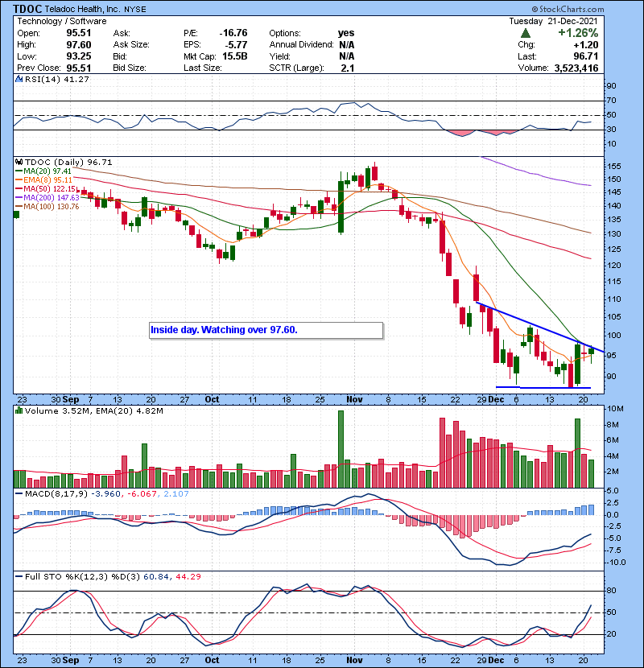Click the stochastic %K value 60.84
This screenshot has width=644, height=668.
[156, 577]
